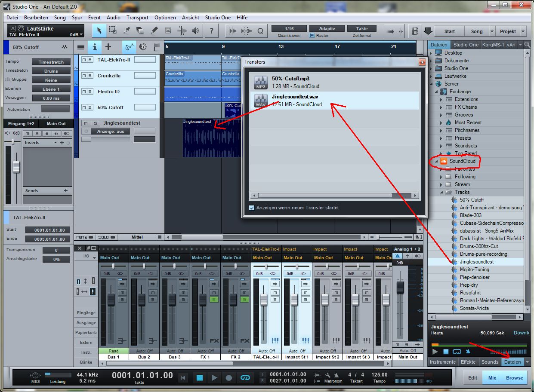Click the transport Record button
Screen dimensions: 534x392
(229, 378)
